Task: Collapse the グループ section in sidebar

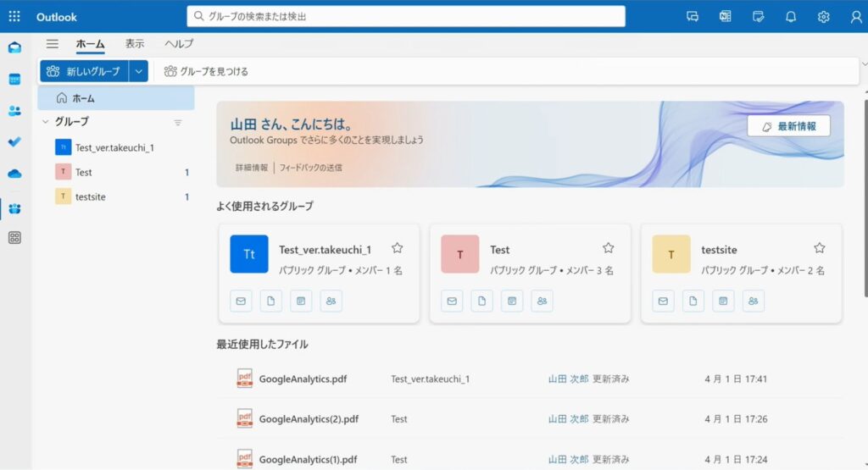Action: point(45,122)
